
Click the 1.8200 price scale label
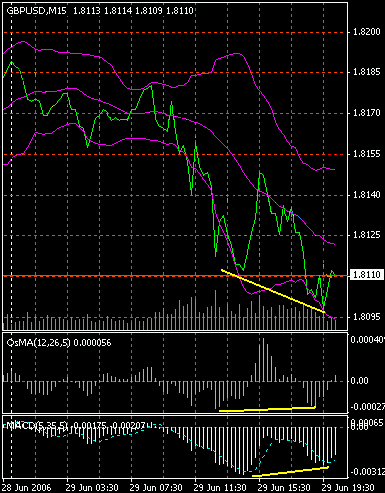367,32
